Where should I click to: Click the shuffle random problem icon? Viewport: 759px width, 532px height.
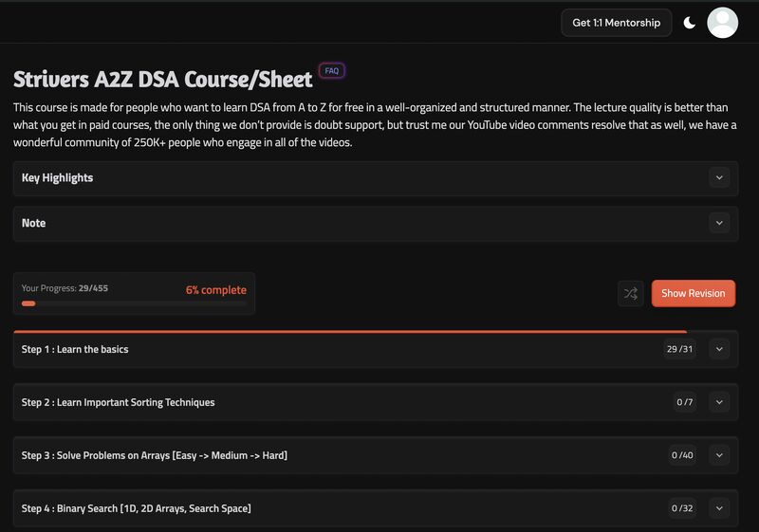tap(630, 293)
